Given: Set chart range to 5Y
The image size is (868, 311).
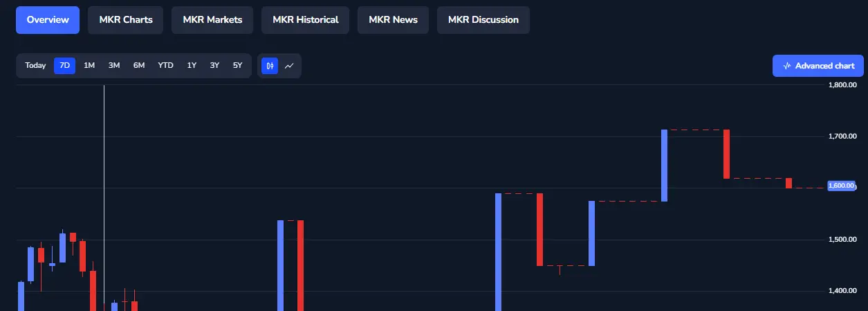Looking at the screenshot, I should tap(237, 66).
